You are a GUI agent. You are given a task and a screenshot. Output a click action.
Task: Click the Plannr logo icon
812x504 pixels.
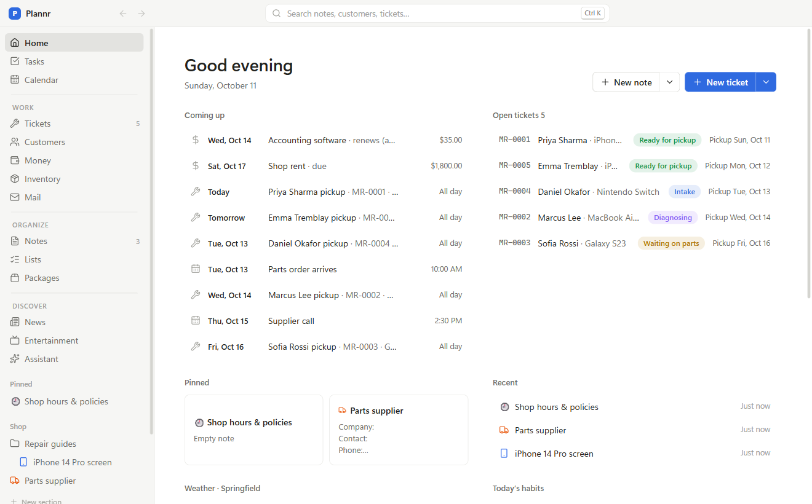15,14
